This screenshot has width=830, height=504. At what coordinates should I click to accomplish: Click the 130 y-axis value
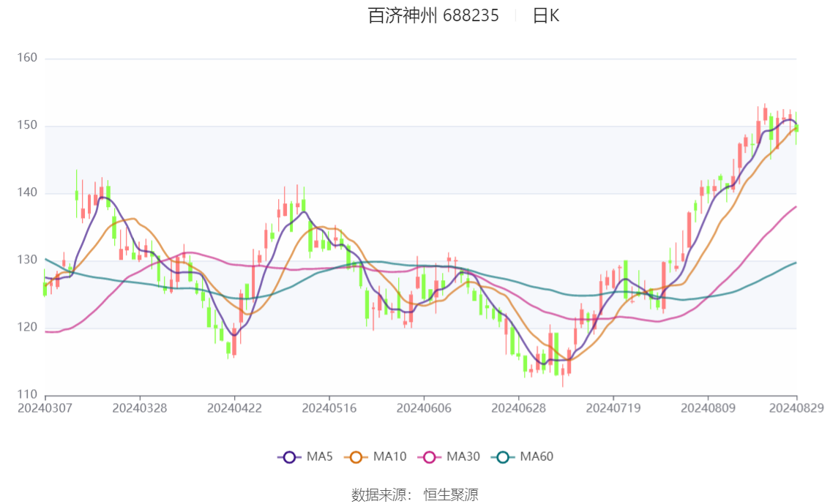pyautogui.click(x=27, y=260)
